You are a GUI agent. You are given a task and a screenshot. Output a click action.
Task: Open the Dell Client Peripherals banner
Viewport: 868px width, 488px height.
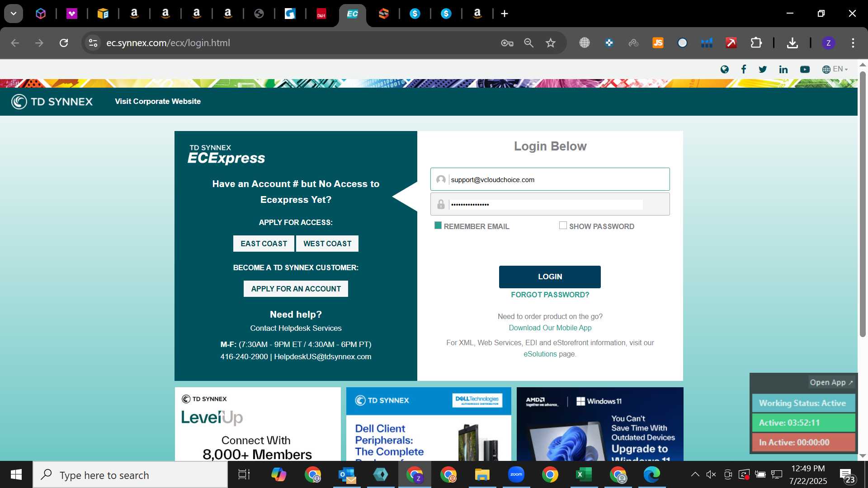coord(429,424)
